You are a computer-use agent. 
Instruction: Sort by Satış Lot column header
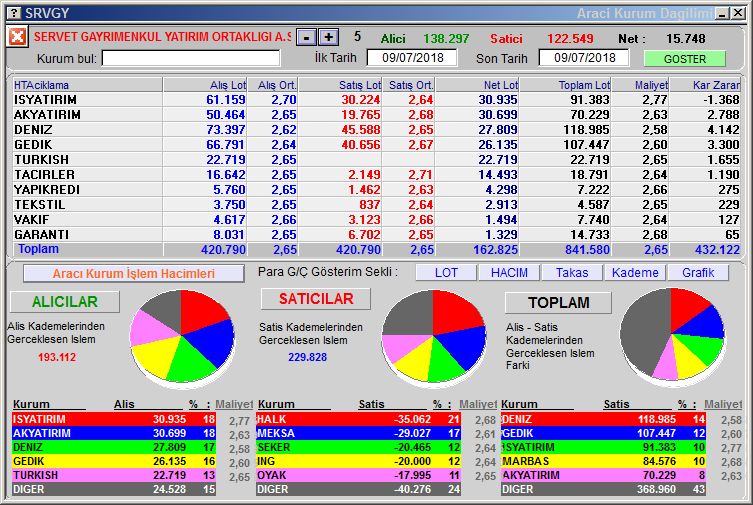[x=340, y=85]
